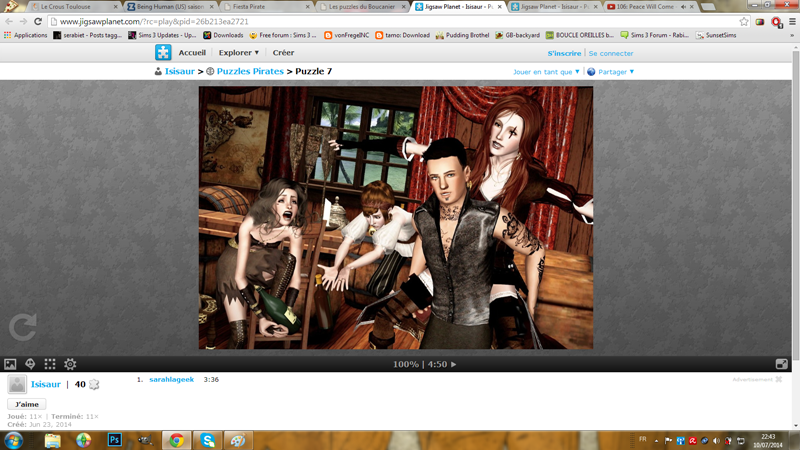Open the Applications bookmarks shortcut
The width and height of the screenshot is (800, 450).
[x=26, y=35]
